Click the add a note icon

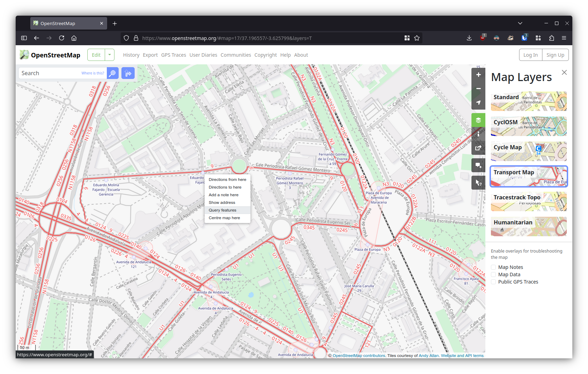coord(478,165)
